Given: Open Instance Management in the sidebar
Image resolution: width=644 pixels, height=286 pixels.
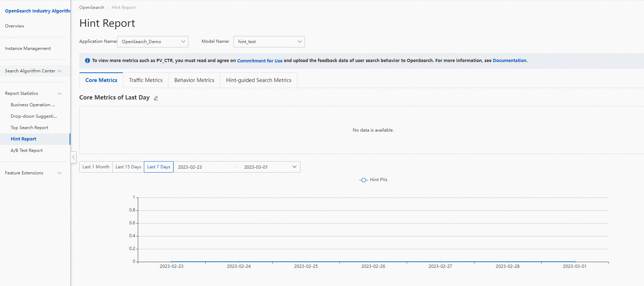Looking at the screenshot, I should [x=28, y=48].
